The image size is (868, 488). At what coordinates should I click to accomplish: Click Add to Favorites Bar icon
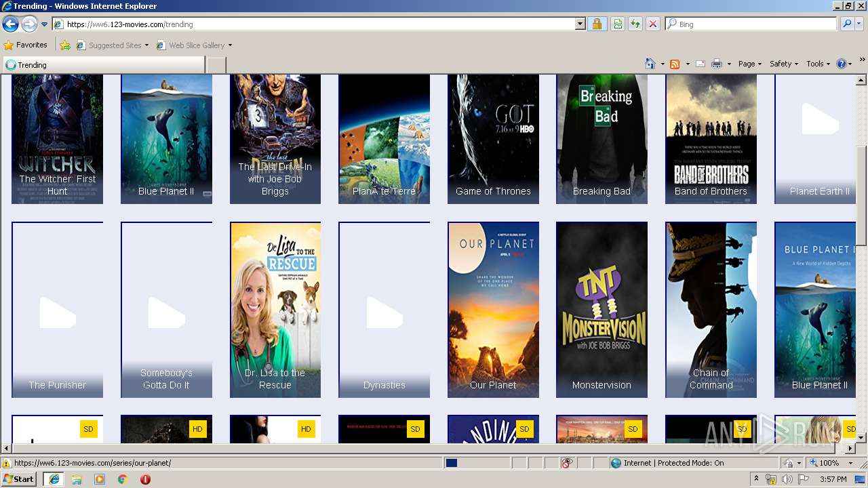pyautogui.click(x=65, y=45)
